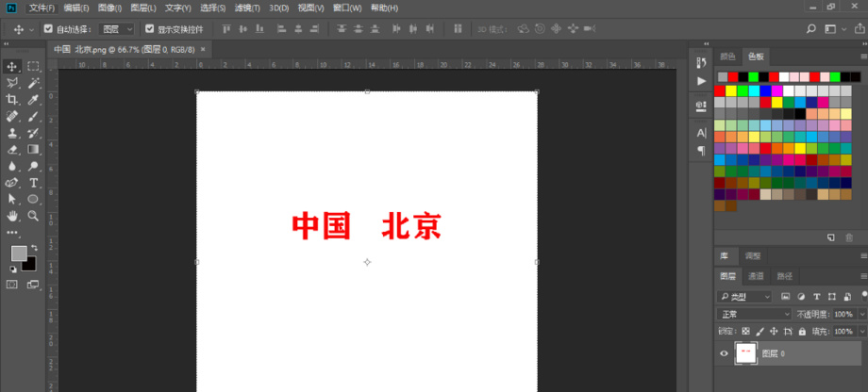Select the Dodge tool
The height and width of the screenshot is (392, 868).
pos(33,166)
